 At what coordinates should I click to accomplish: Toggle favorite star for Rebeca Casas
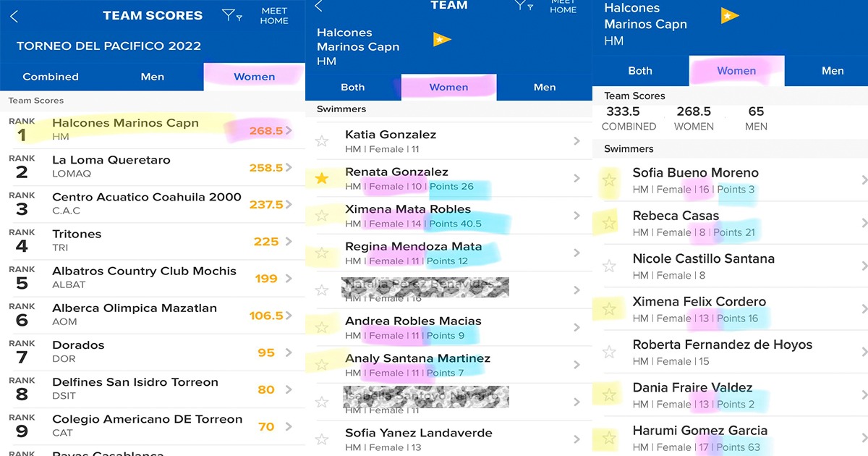(609, 224)
